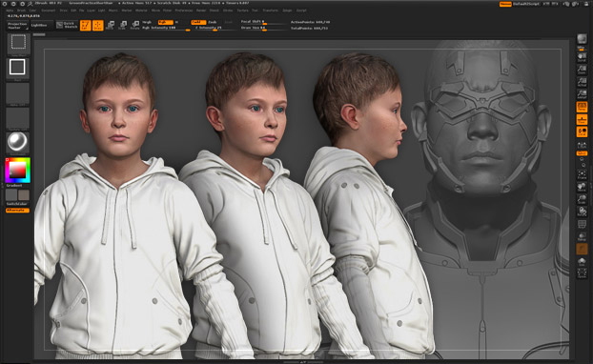
Task: Open the Material menu
Action: click(x=141, y=10)
